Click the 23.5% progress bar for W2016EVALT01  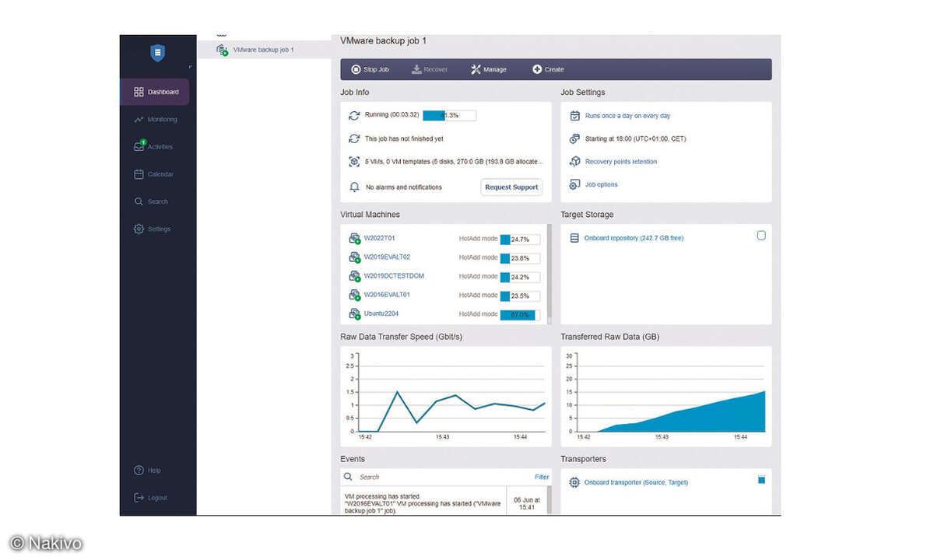(x=520, y=296)
